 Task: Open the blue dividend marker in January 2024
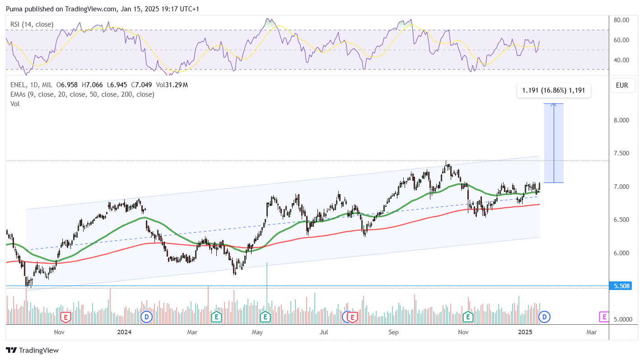tap(146, 317)
